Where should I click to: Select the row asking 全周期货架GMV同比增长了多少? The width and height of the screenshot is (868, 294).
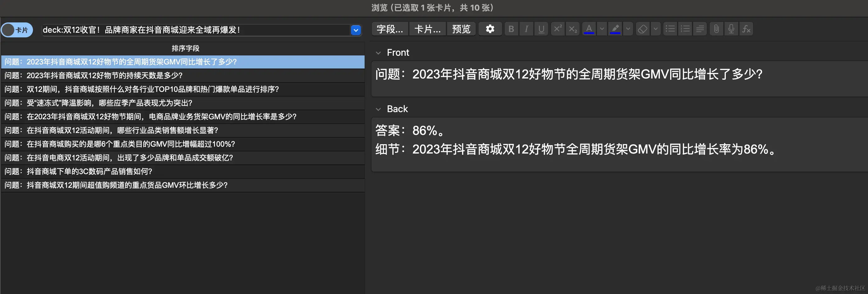click(183, 62)
